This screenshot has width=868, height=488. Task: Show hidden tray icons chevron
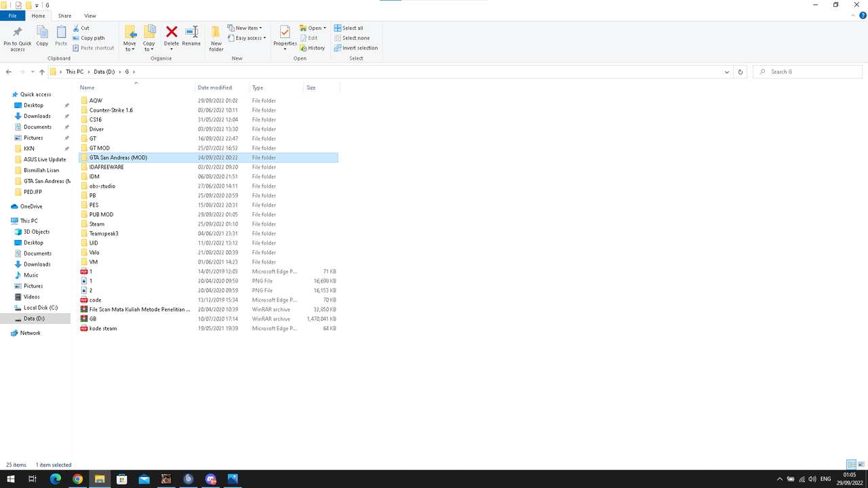click(x=780, y=479)
